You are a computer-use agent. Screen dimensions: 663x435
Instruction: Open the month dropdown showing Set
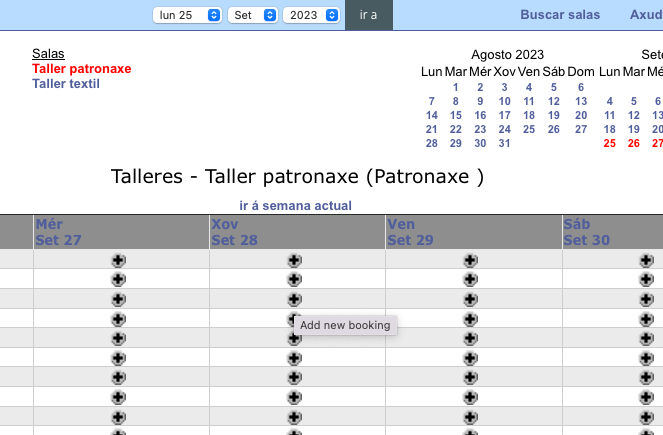point(253,15)
